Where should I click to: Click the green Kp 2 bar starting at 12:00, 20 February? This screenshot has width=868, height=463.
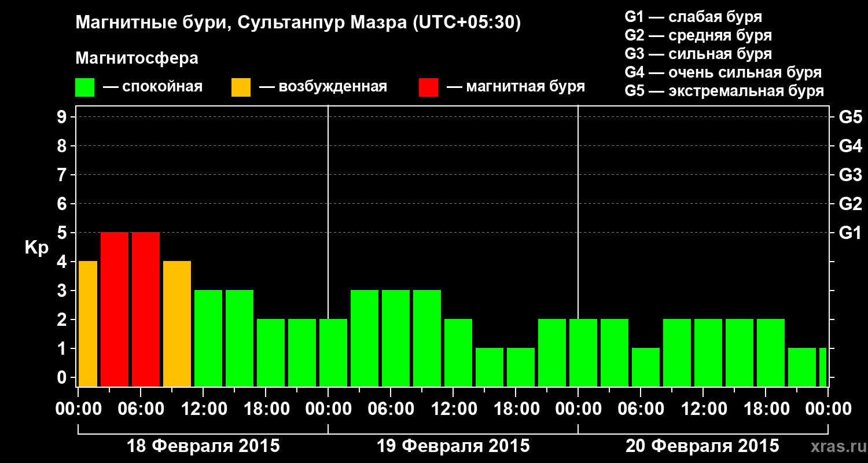708,352
